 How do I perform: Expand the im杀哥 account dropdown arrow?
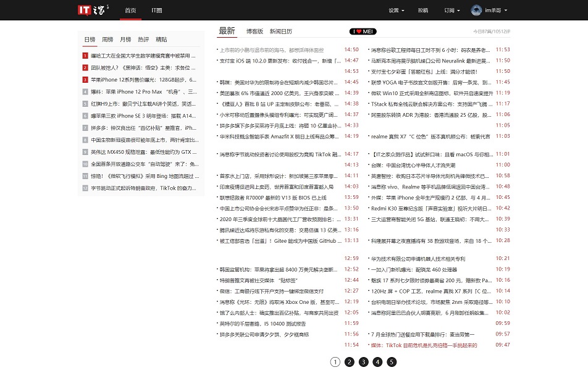[x=506, y=11]
